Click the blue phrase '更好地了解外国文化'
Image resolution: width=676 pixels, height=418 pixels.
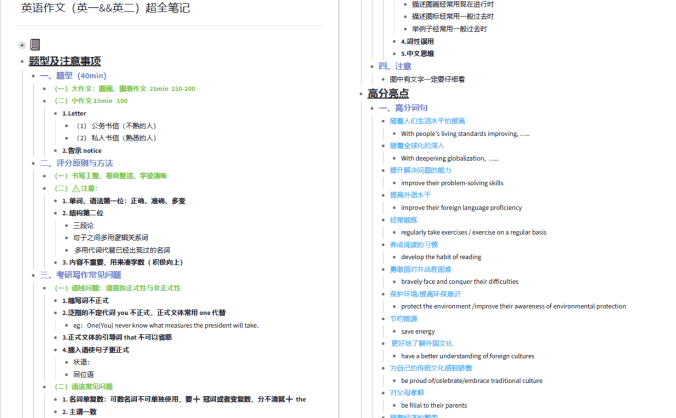[x=422, y=343]
